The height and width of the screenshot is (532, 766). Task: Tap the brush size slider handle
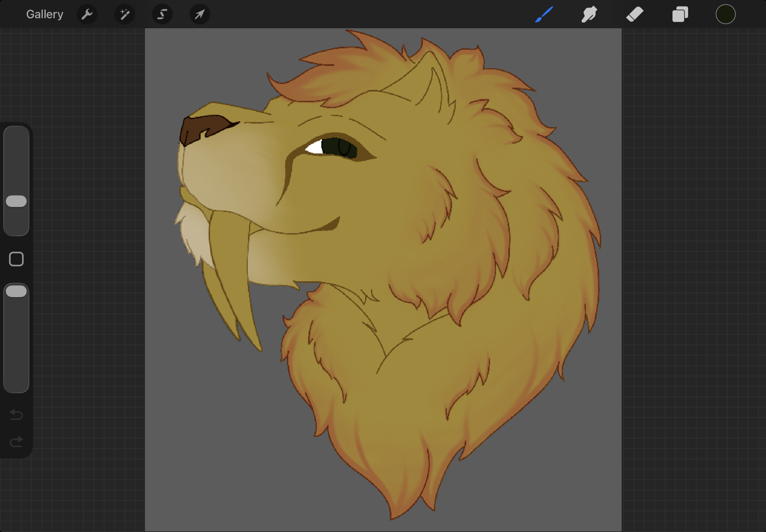[x=16, y=201]
